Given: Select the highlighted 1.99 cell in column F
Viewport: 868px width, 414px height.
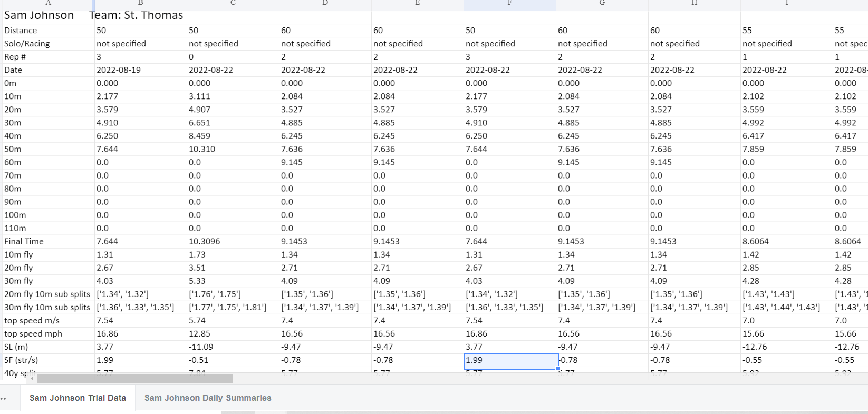Looking at the screenshot, I should coord(510,361).
